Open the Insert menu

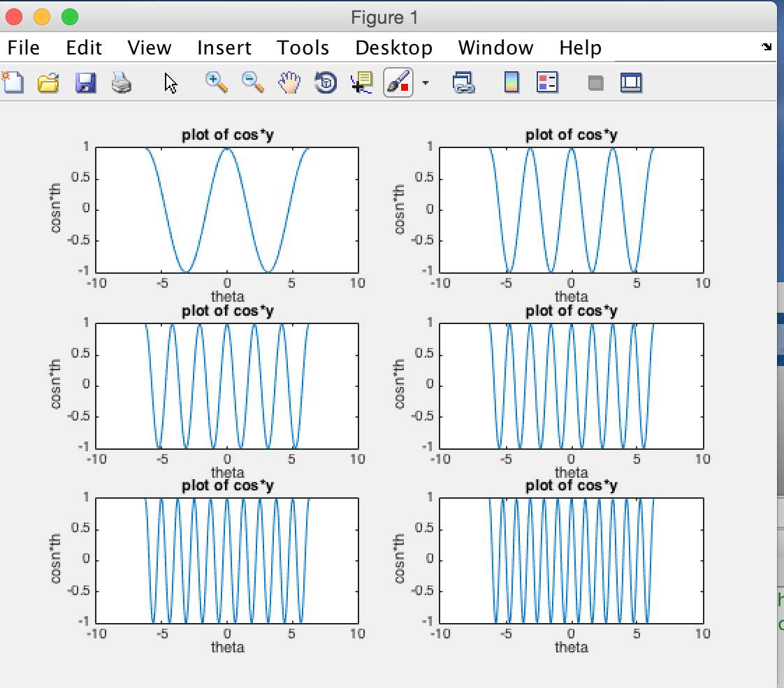pos(224,47)
